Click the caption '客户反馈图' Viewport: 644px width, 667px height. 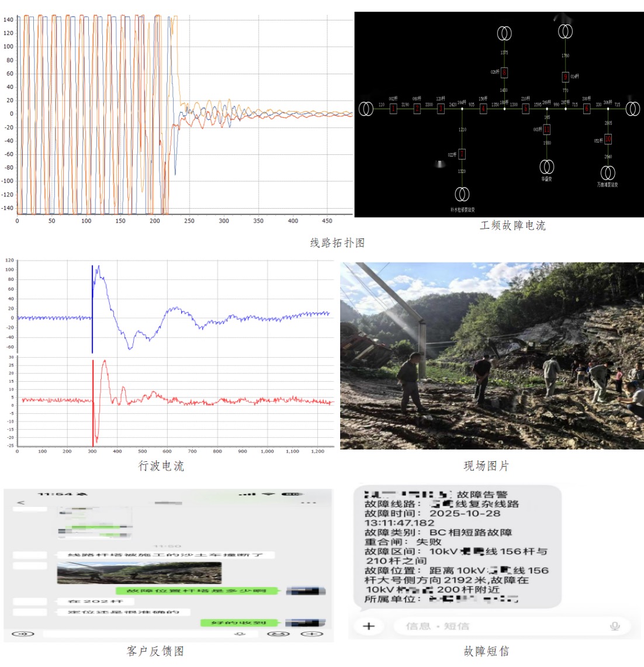coord(155,651)
